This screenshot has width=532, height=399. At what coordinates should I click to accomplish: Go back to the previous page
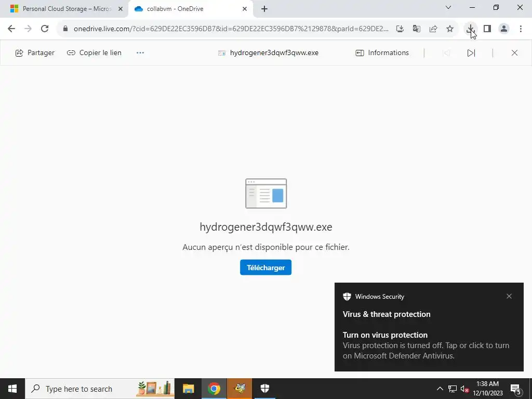(x=11, y=29)
